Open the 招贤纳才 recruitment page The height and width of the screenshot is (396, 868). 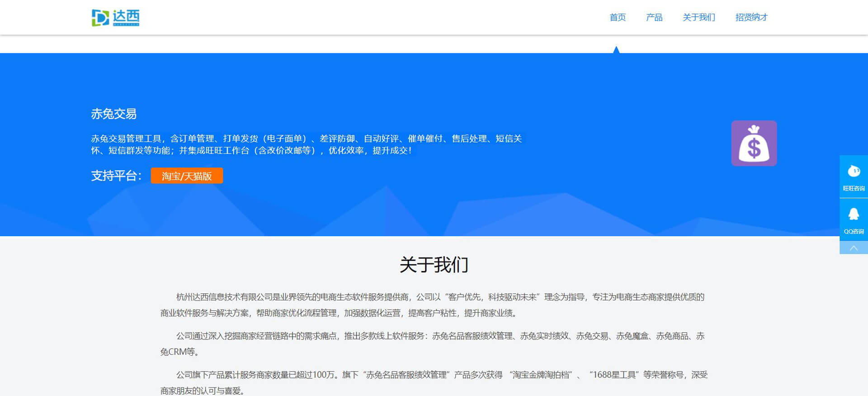click(751, 17)
